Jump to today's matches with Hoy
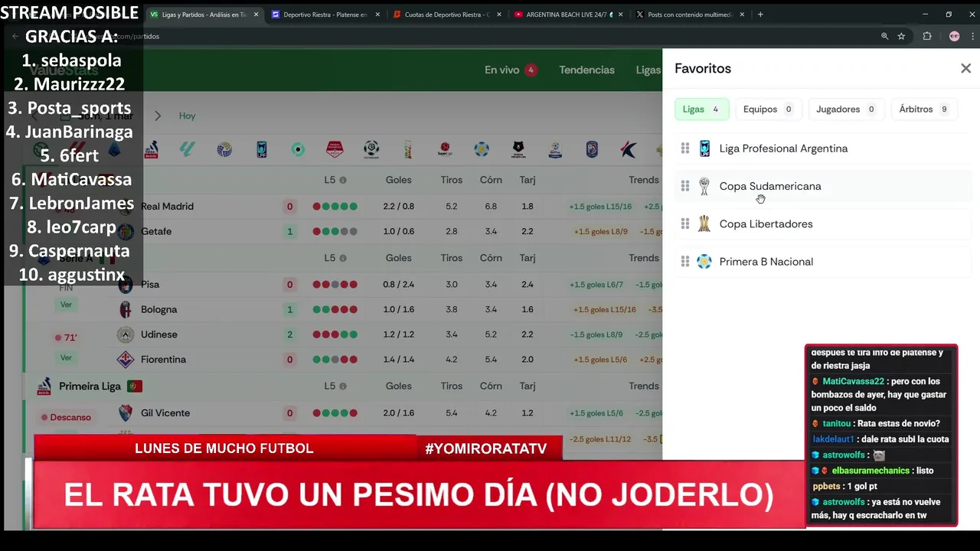Image resolution: width=980 pixels, height=551 pixels. 188,116
